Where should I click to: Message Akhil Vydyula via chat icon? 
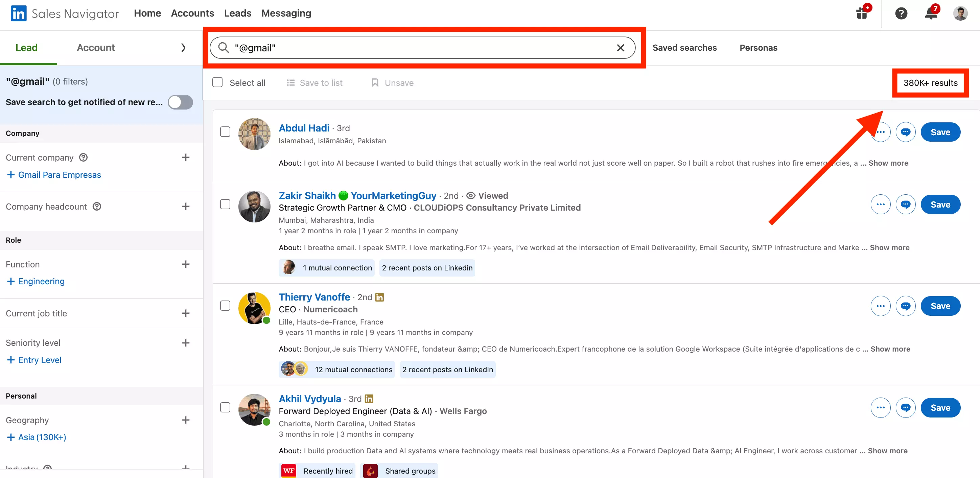click(x=906, y=408)
